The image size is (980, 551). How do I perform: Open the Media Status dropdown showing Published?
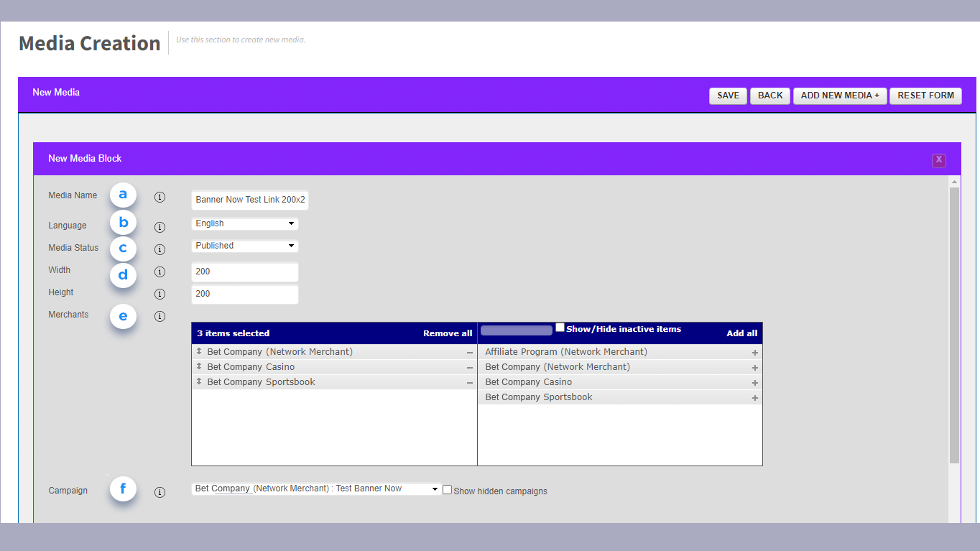tap(244, 246)
